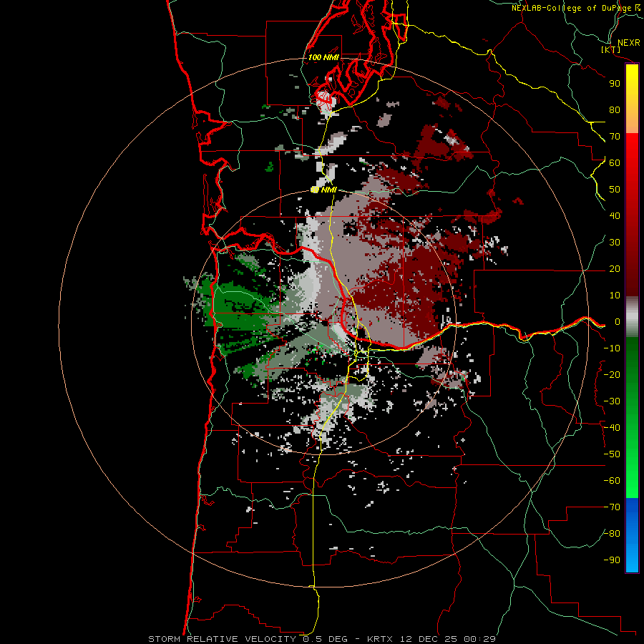This screenshot has height=644, width=644.
Task: Click the 0.5 DEG elevation text in caption
Action: click(x=326, y=639)
